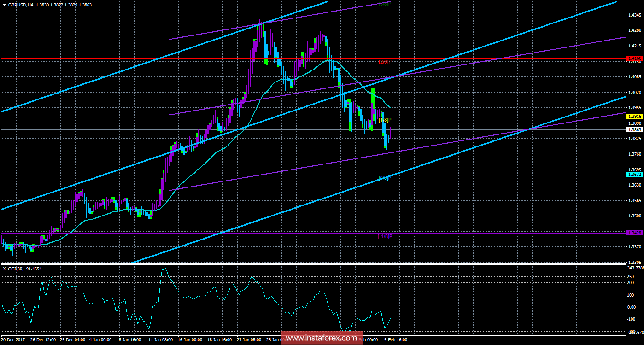Image resolution: width=644 pixels, height=345 pixels.
Task: Click the (0/8)P Murrey level label
Action: coord(384,177)
